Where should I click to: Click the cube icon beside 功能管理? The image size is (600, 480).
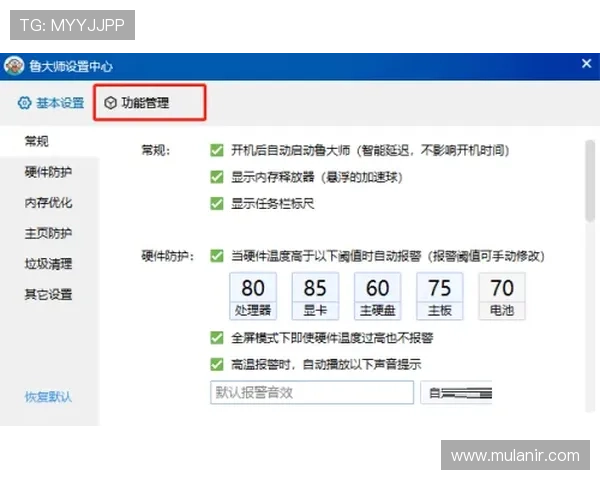click(x=110, y=103)
